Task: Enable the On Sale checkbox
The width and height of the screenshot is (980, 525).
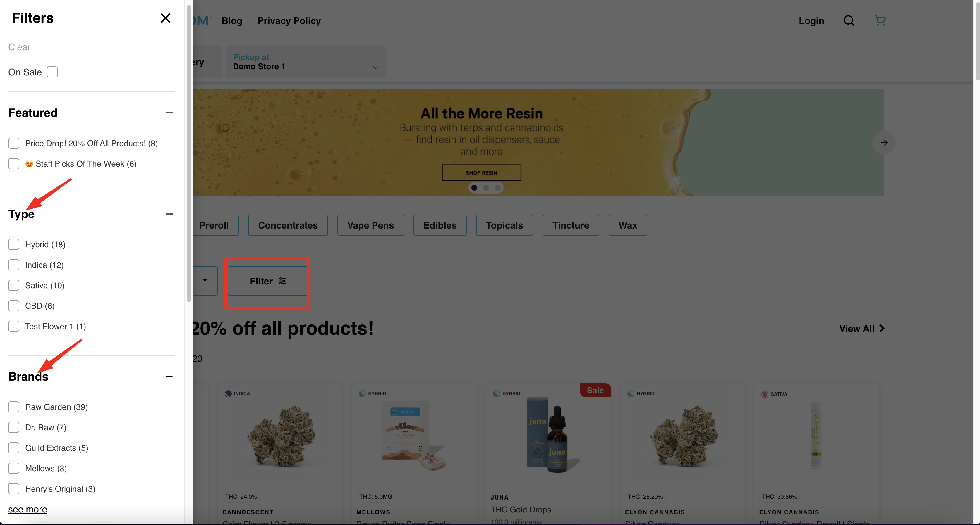Action: click(52, 72)
